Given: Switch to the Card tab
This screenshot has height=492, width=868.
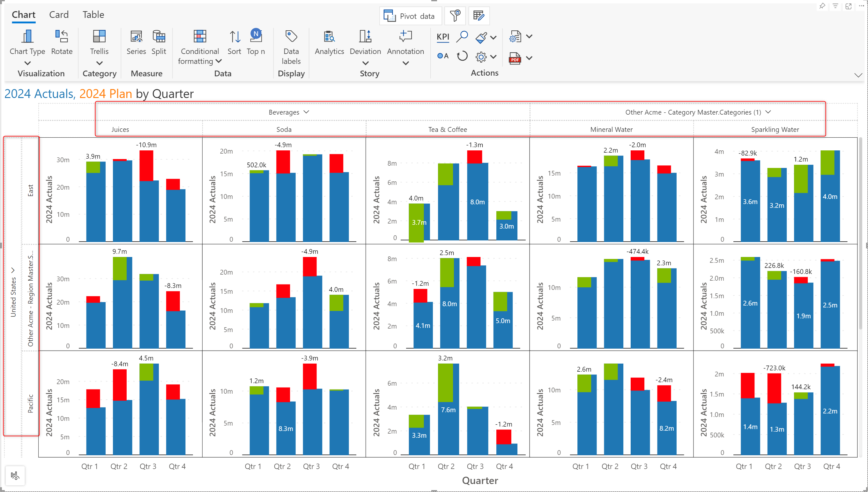Looking at the screenshot, I should [59, 15].
